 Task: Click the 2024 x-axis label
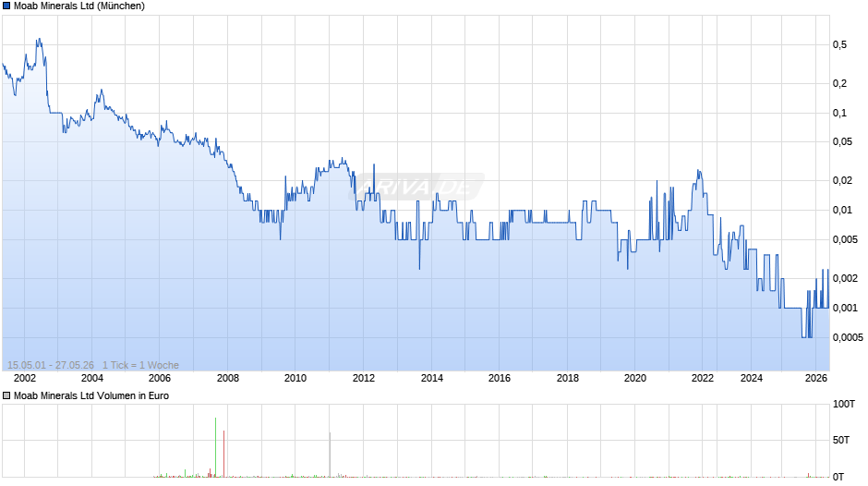click(752, 378)
